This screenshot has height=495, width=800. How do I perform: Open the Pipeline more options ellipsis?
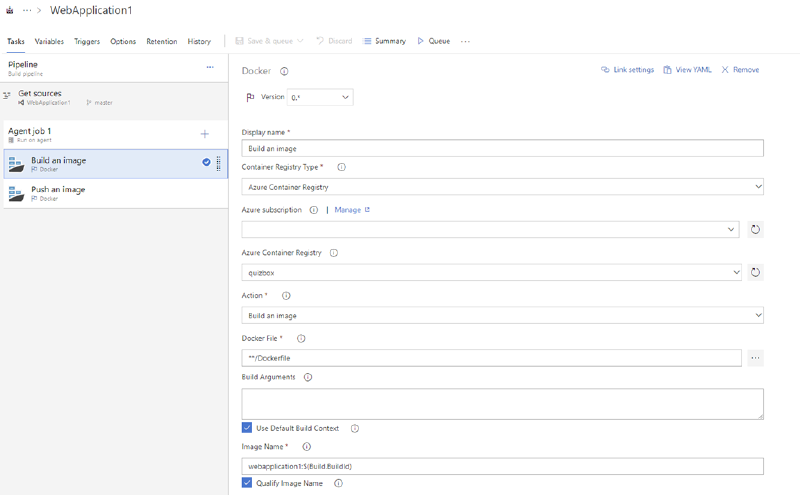click(x=210, y=67)
